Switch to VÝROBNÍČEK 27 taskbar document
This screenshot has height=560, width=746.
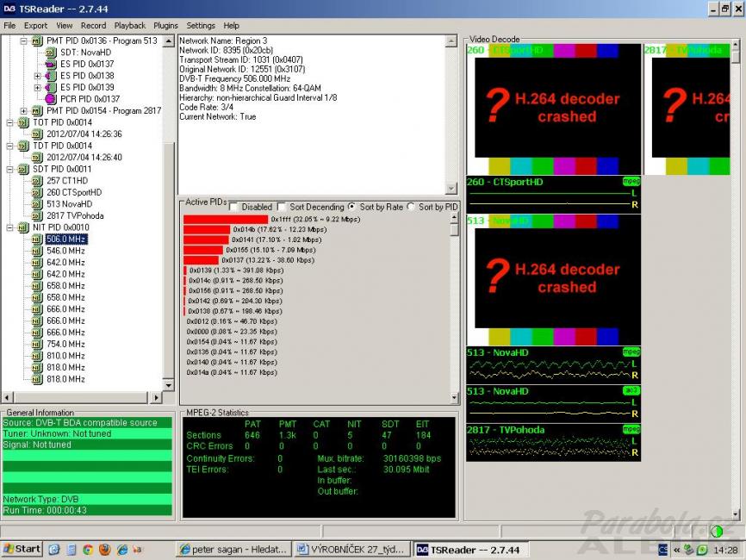[352, 550]
